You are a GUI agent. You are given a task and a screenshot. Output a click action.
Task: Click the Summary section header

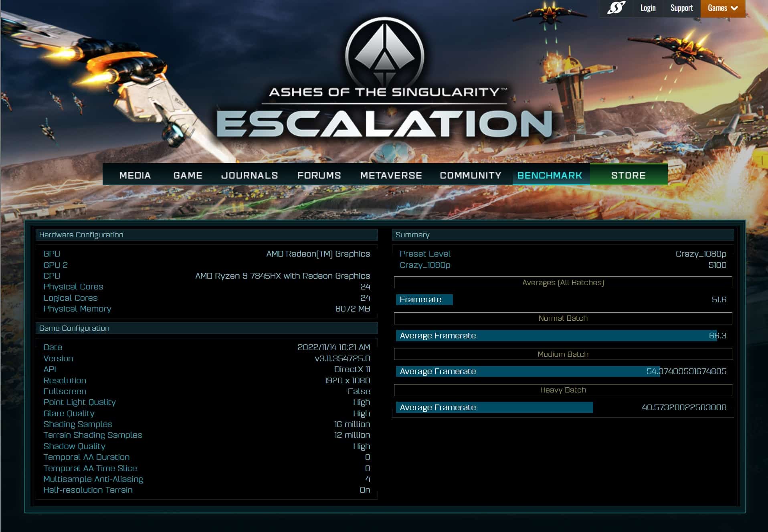point(563,235)
